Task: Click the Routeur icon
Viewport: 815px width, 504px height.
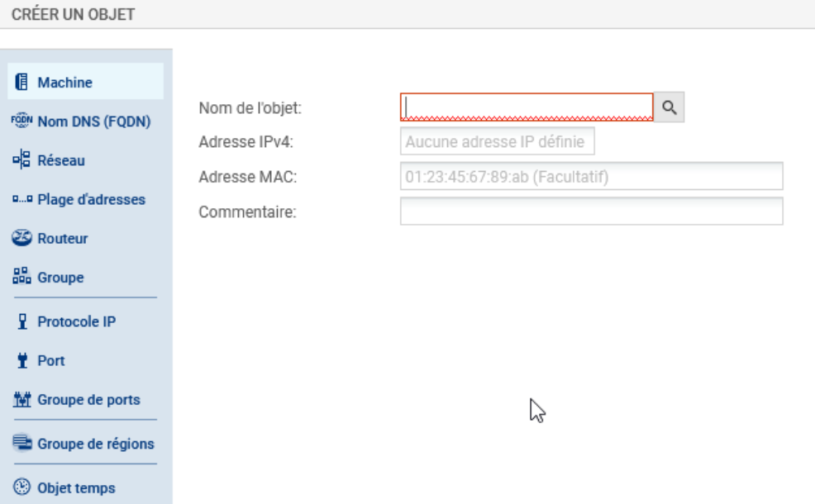Action: (x=22, y=239)
